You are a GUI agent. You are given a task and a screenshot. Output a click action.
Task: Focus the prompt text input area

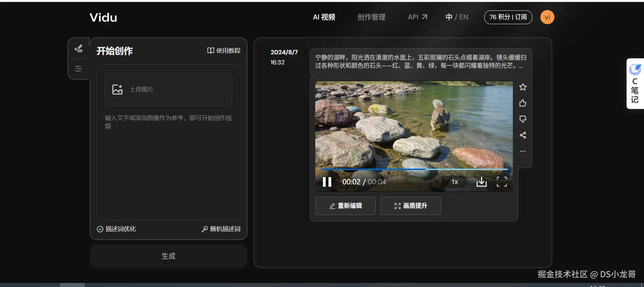(x=168, y=164)
